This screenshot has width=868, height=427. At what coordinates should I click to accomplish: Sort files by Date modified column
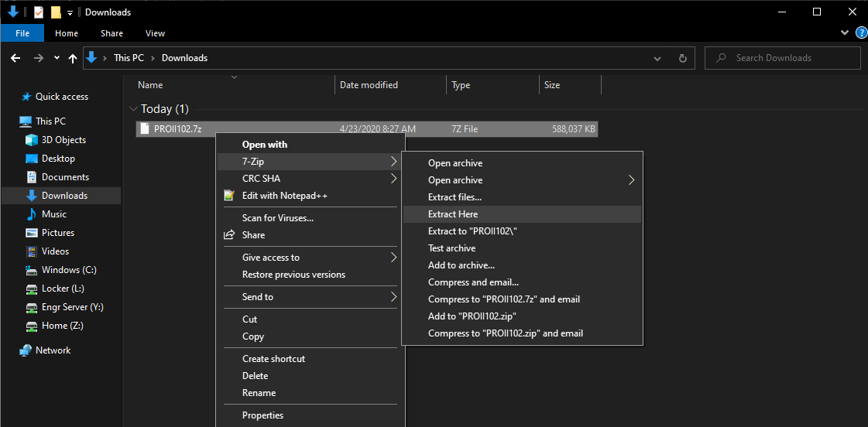[369, 85]
